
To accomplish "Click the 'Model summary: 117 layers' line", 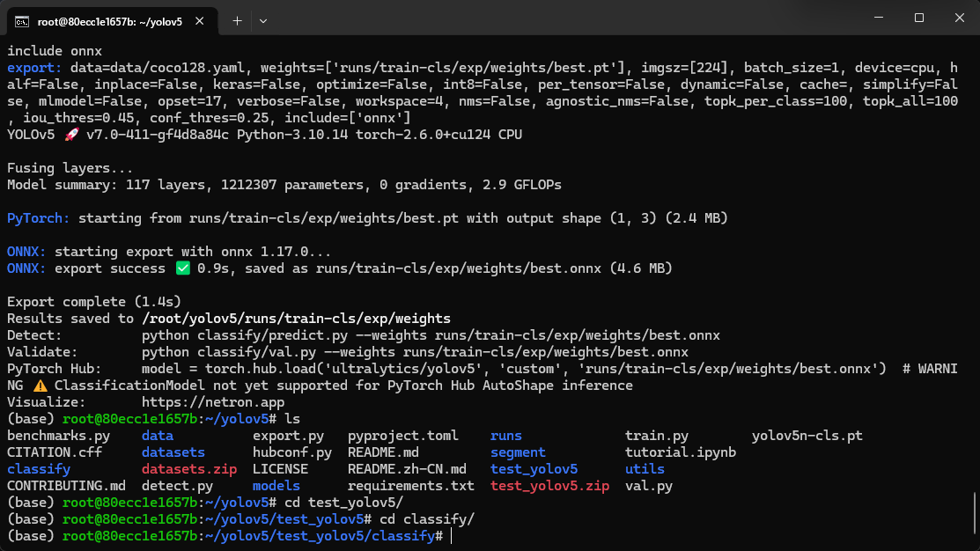I will (x=284, y=185).
